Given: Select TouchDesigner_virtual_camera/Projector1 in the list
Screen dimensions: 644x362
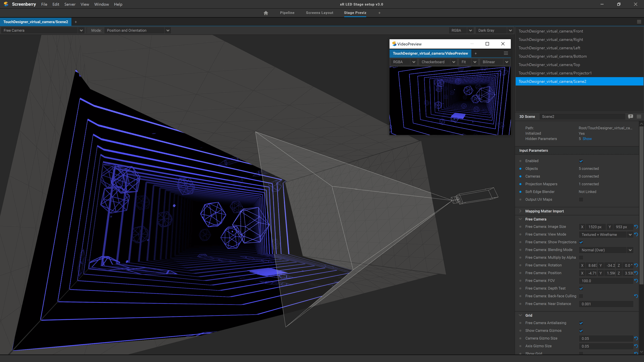Looking at the screenshot, I should pos(555,73).
